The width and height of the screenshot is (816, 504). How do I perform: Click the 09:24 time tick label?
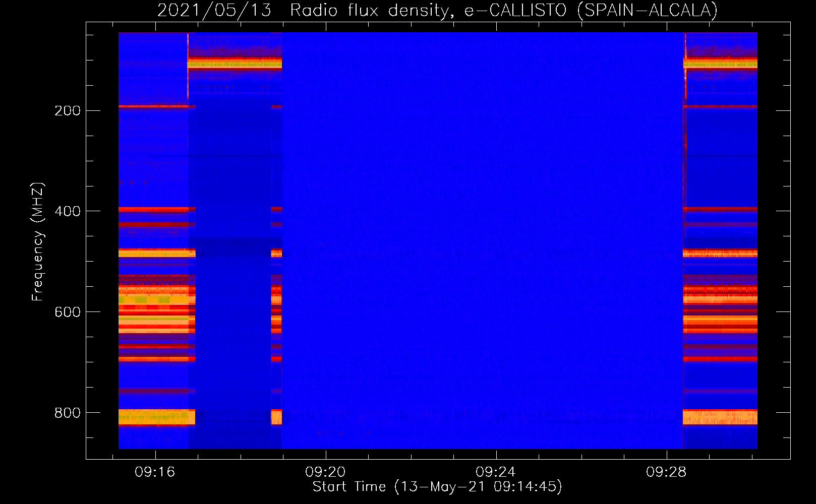[496, 472]
